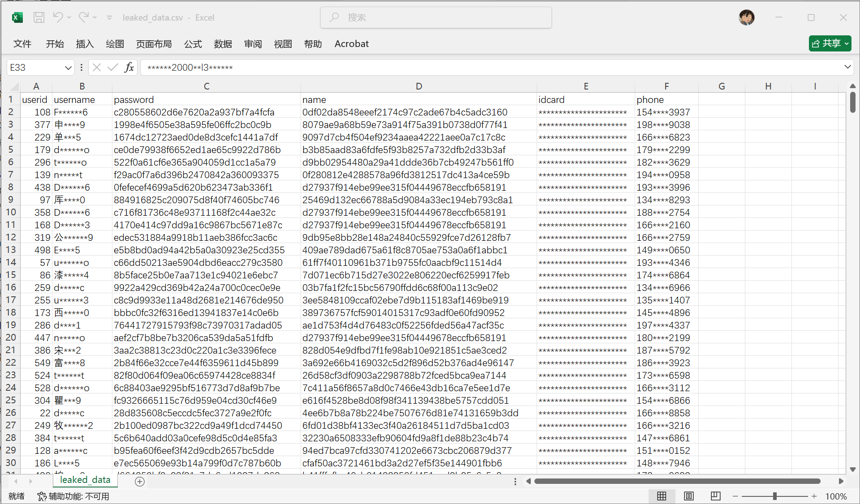Toggle Page Layout view
Screen dimensions: 860x504
pos(688,496)
